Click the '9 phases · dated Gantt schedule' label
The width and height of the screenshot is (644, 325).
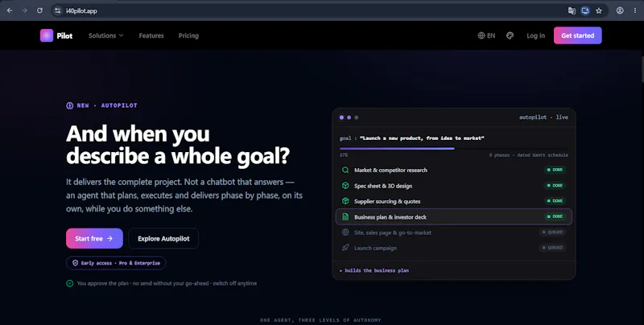coord(529,155)
